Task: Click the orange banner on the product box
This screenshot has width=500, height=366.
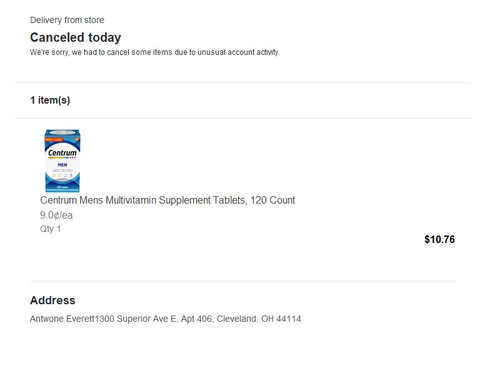Action: pyautogui.click(x=53, y=139)
